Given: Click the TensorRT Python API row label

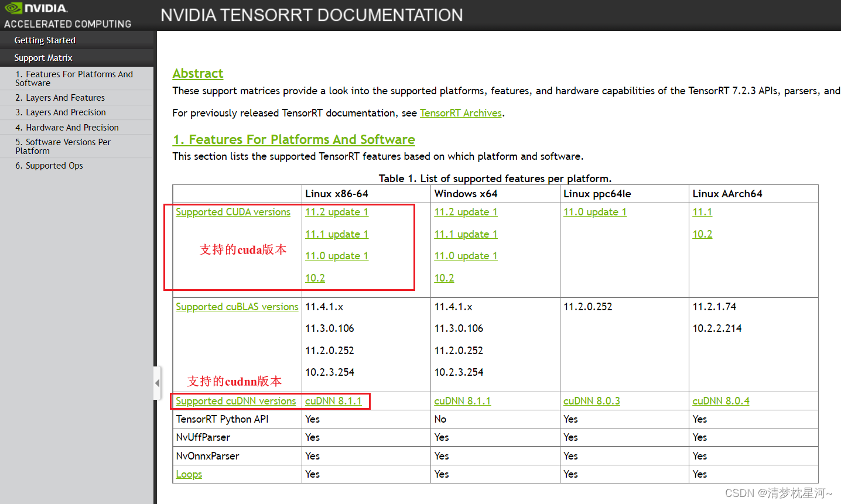Looking at the screenshot, I should pyautogui.click(x=222, y=419).
